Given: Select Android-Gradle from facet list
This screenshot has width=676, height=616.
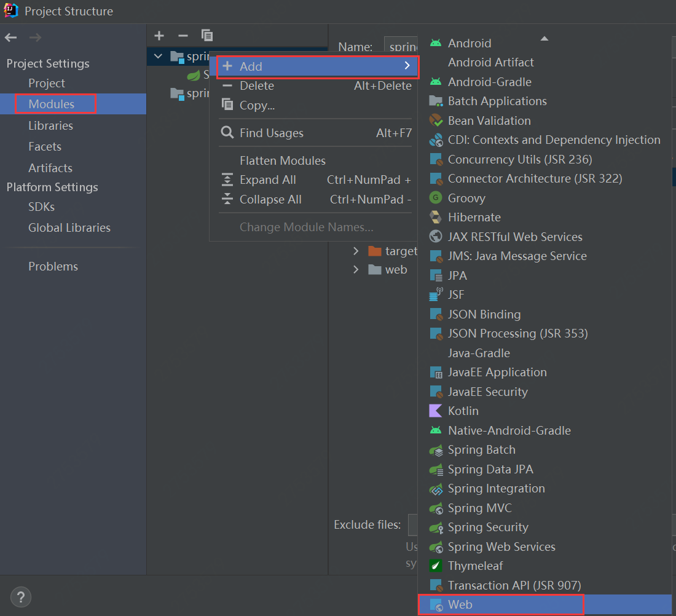Looking at the screenshot, I should click(489, 82).
